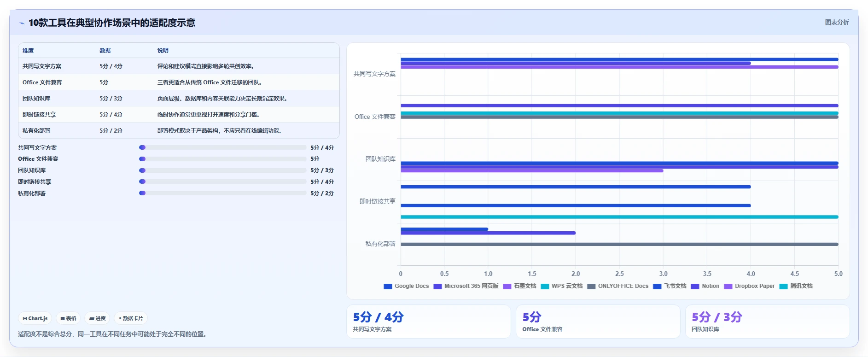Click the 2.5 tick on the chart x-axis
This screenshot has height=357, width=868.
point(619,274)
